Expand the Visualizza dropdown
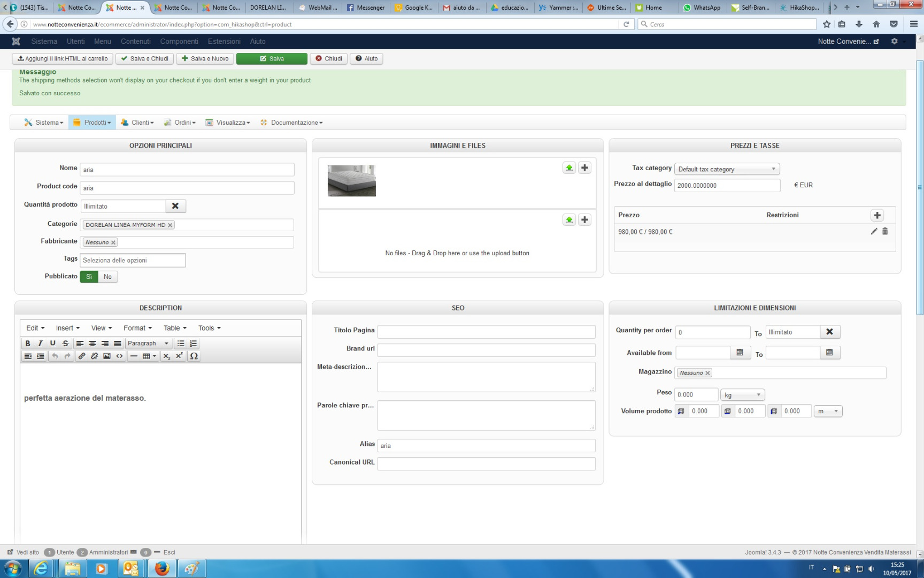The width and height of the screenshot is (924, 578). point(228,123)
